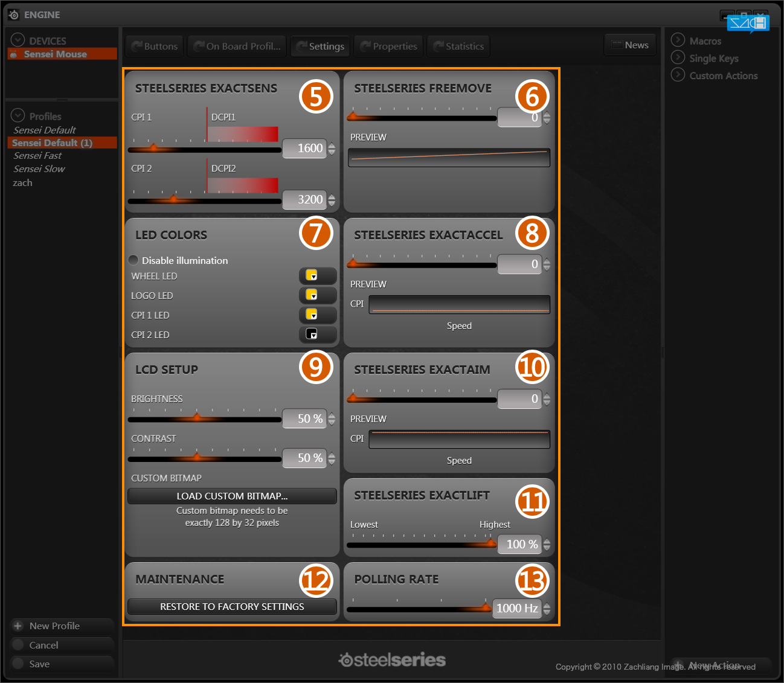Screen dimensions: 784x683
Task: Click the SteelSeries FreeMove slider
Action: point(422,117)
